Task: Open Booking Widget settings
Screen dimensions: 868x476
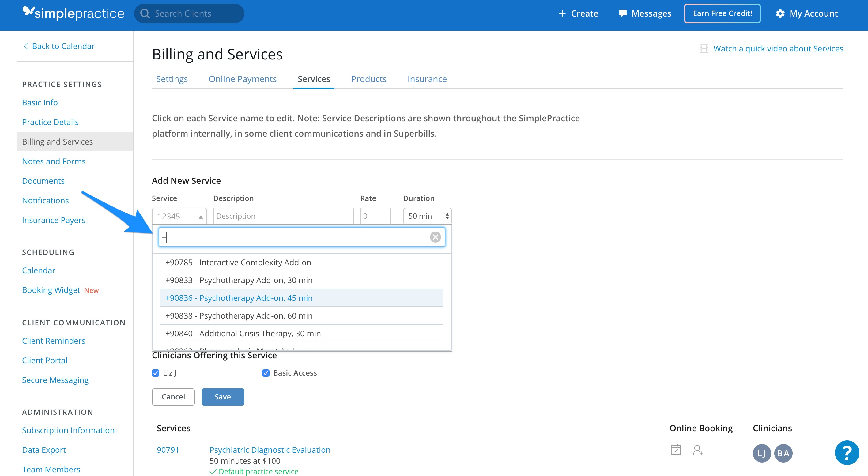Action: click(51, 290)
